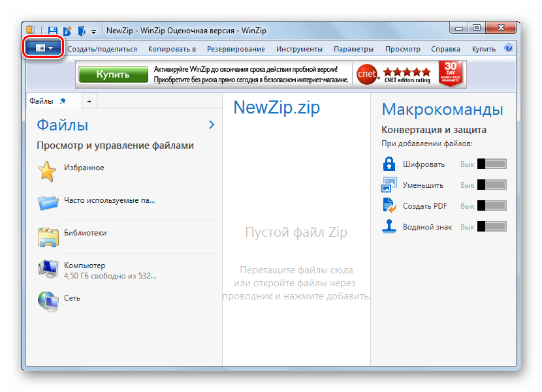The height and width of the screenshot is (392, 542).
Task: Click the five star CNET editors rating
Action: pyautogui.click(x=407, y=72)
